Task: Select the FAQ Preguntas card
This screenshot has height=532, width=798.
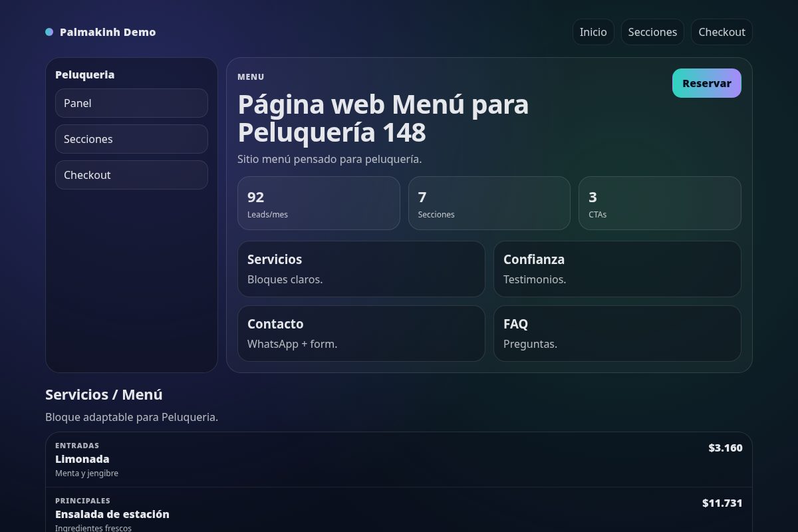Action: (x=617, y=333)
